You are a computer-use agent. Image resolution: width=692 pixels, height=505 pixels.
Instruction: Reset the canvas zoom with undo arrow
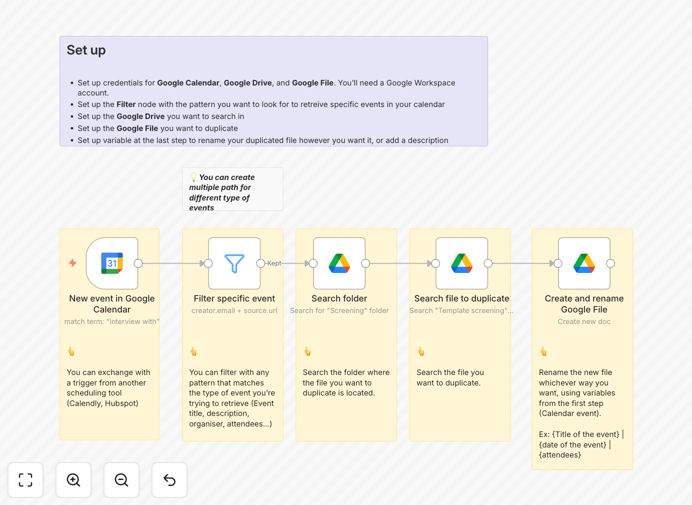(x=169, y=480)
